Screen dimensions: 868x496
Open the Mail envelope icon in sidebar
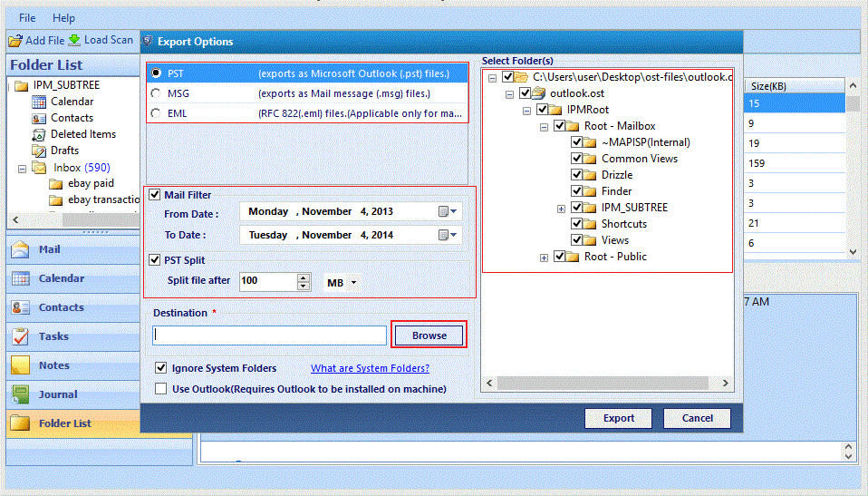click(x=20, y=249)
